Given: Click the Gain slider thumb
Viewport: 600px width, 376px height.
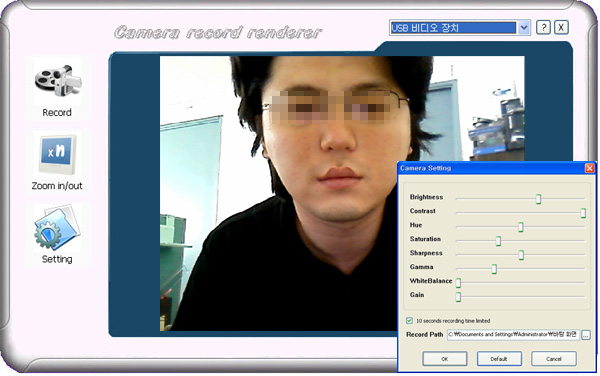Looking at the screenshot, I should (458, 297).
